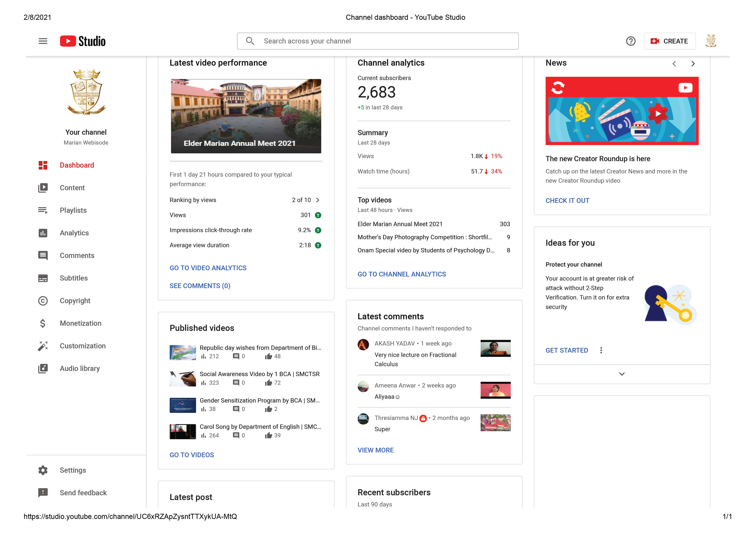Click the YouTube Studio logo

(x=83, y=41)
